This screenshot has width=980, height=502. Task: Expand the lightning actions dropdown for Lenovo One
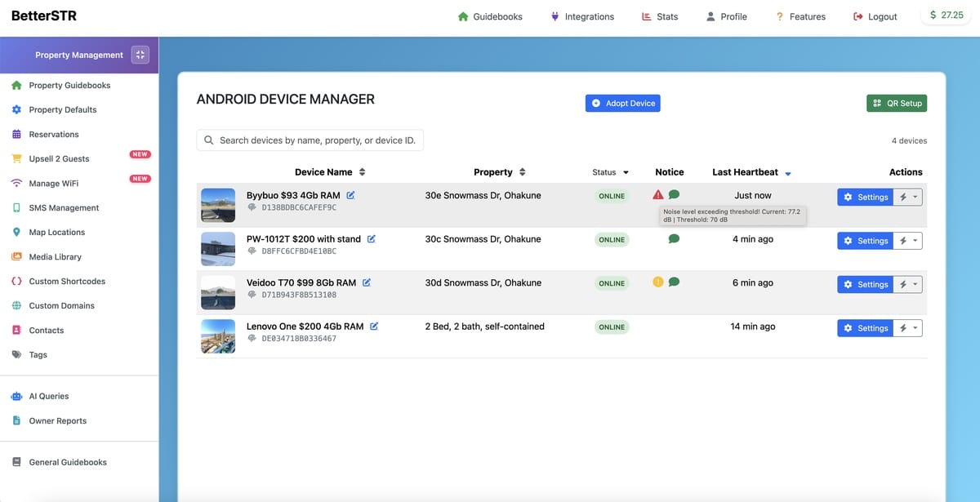coord(907,328)
